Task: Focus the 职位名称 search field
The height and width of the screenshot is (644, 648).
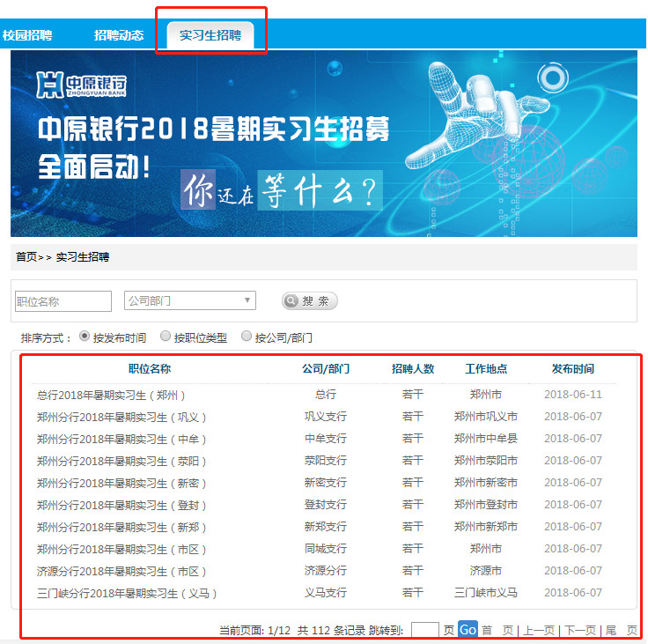Action: 63,301
